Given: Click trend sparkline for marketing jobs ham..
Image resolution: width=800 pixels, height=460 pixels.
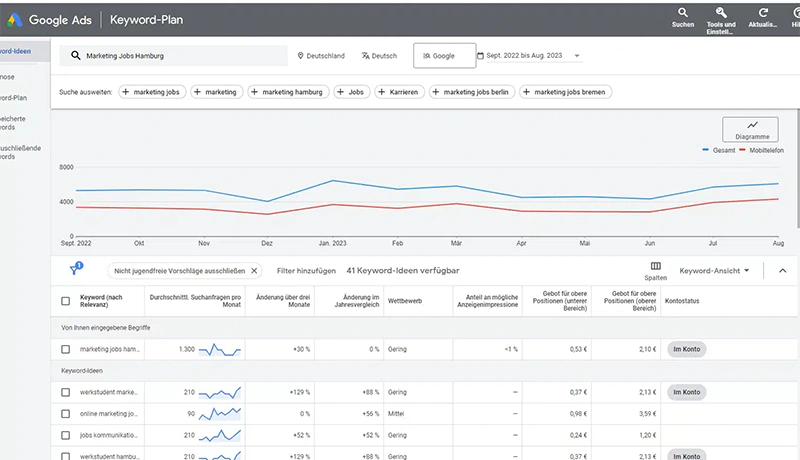Looking at the screenshot, I should coord(219,350).
